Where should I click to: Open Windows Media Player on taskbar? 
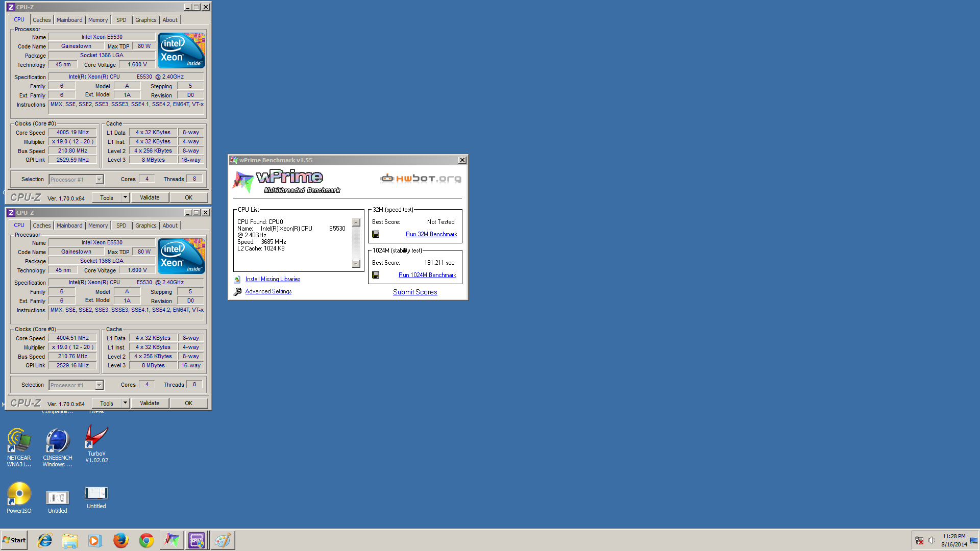tap(95, 540)
